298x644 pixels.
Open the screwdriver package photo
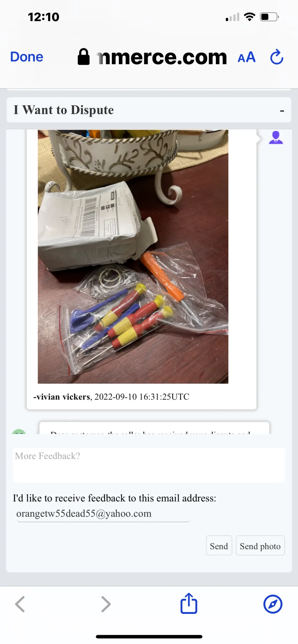pyautogui.click(x=133, y=257)
